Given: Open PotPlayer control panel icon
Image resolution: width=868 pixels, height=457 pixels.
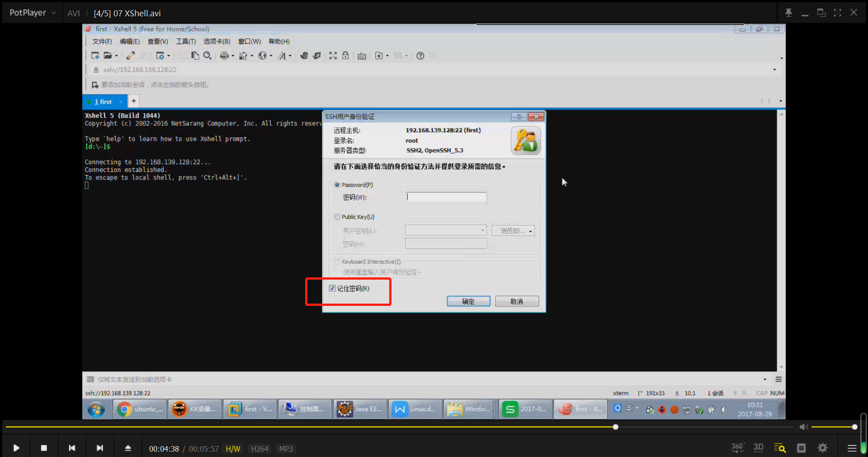Looking at the screenshot, I should 802,448.
